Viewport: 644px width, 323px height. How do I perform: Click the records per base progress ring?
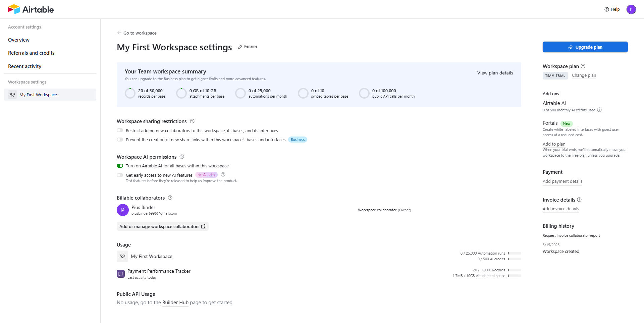click(130, 93)
